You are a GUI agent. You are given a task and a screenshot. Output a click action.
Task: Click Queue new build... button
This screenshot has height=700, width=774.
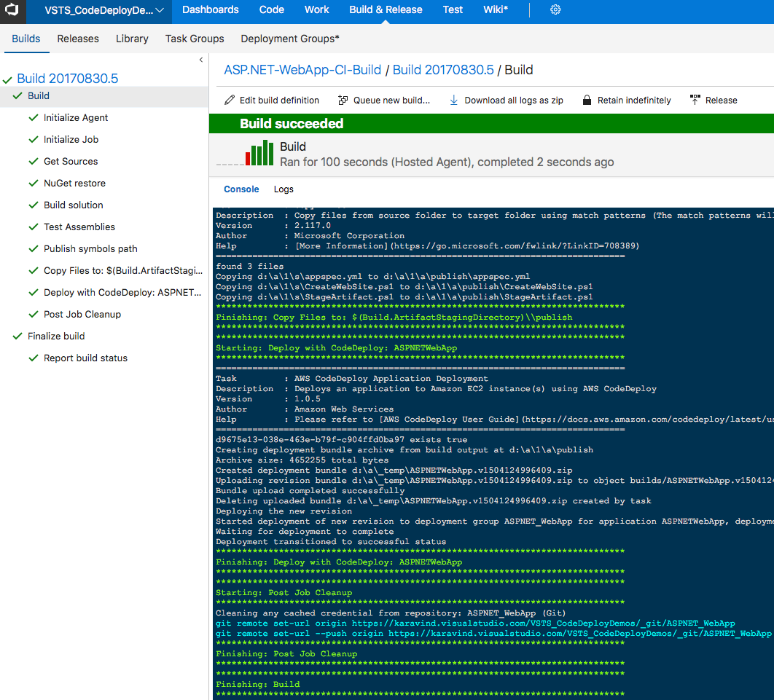click(x=383, y=100)
